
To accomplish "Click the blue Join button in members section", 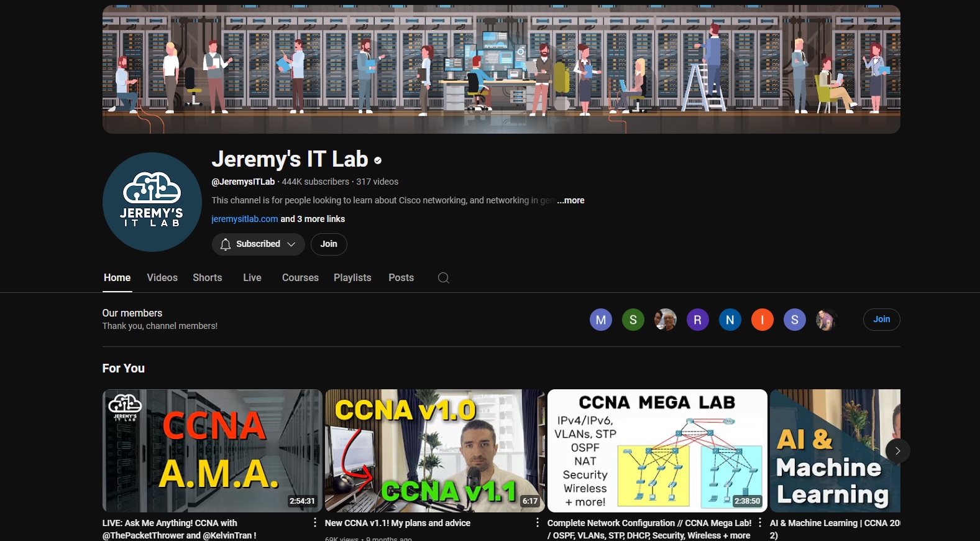I will coord(882,320).
